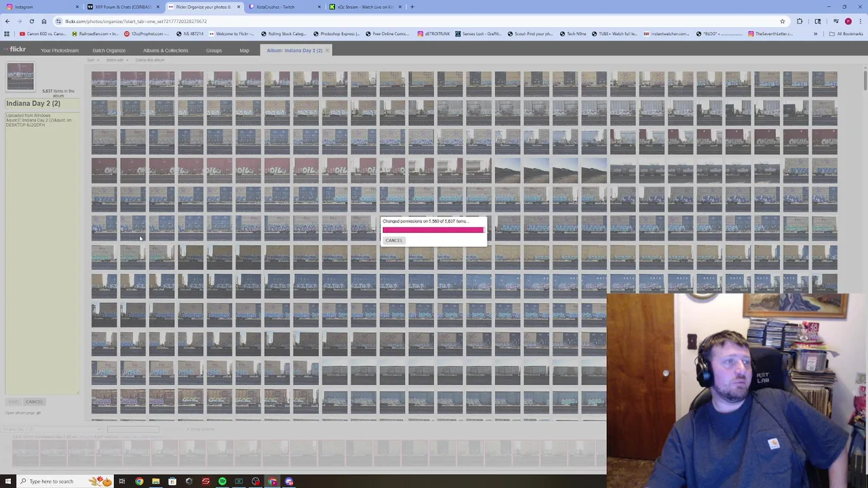Open Discord from the taskbar
The height and width of the screenshot is (488, 868).
(289, 481)
